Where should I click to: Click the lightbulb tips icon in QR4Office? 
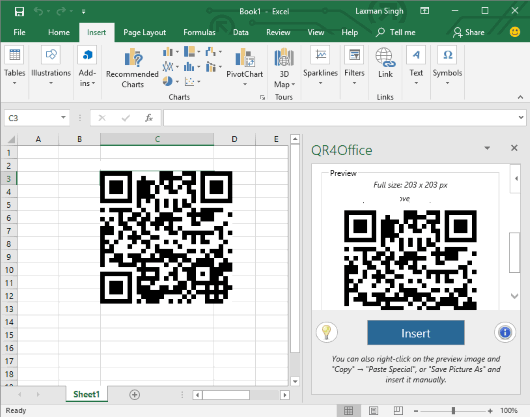tap(327, 333)
